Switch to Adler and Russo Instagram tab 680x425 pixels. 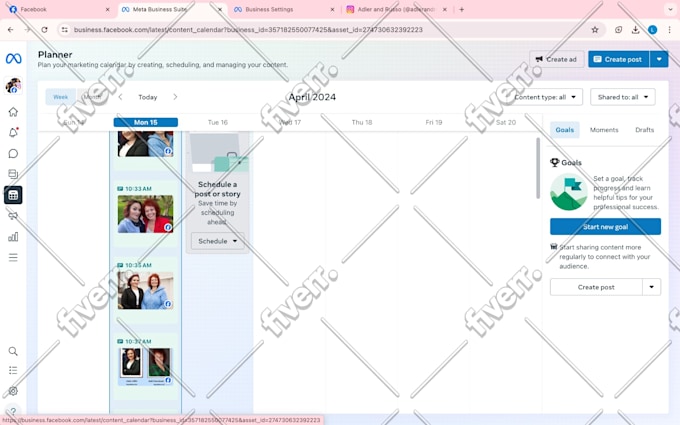396,9
